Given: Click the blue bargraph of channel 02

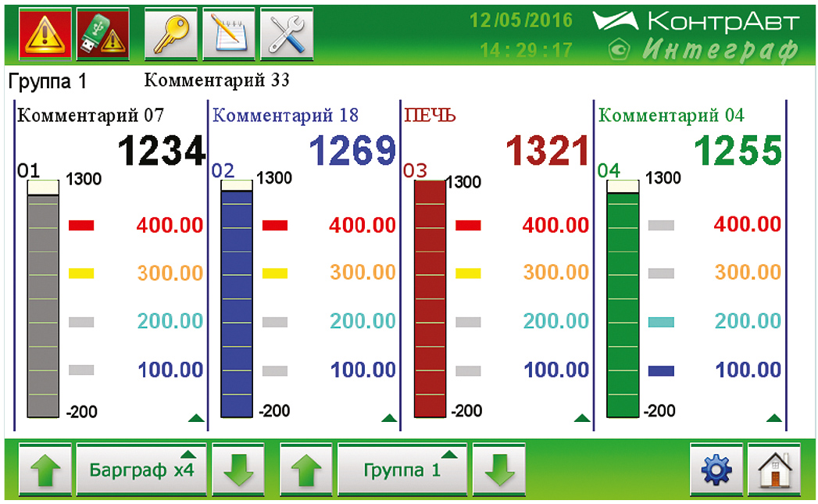Looking at the screenshot, I should (x=237, y=301).
